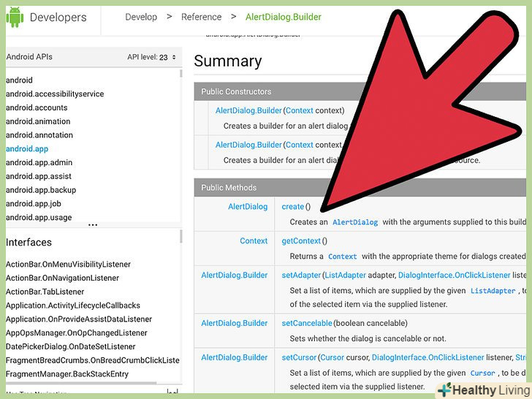Image resolution: width=532 pixels, height=399 pixels.
Task: Open android.animation package
Action: click(38, 121)
